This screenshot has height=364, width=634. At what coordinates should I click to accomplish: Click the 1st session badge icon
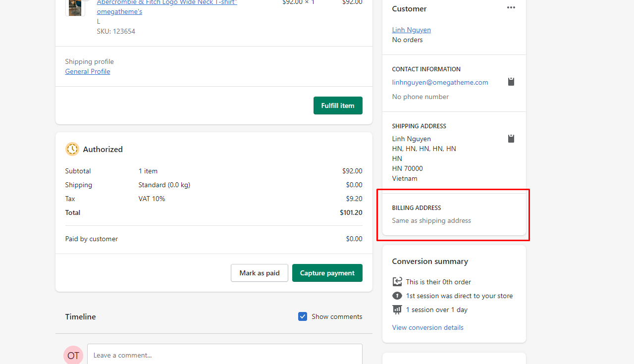pos(397,296)
